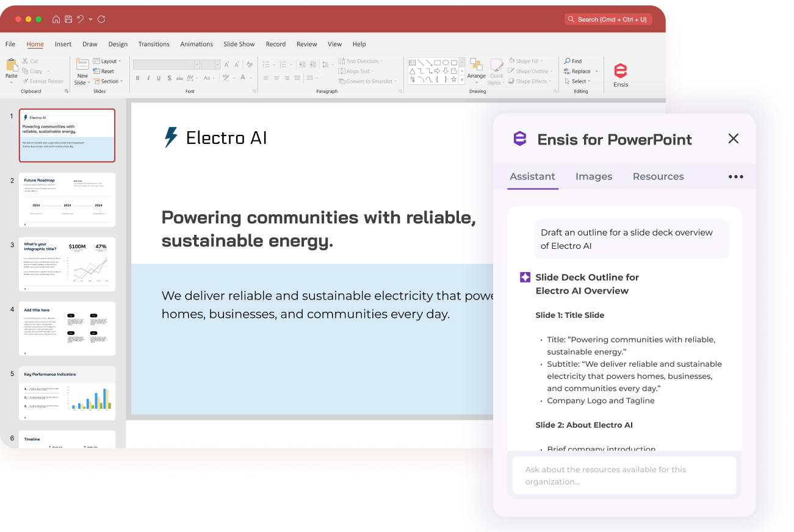794x532 pixels.
Task: Close the Ensis for PowerPoint panel
Action: pyautogui.click(x=734, y=138)
